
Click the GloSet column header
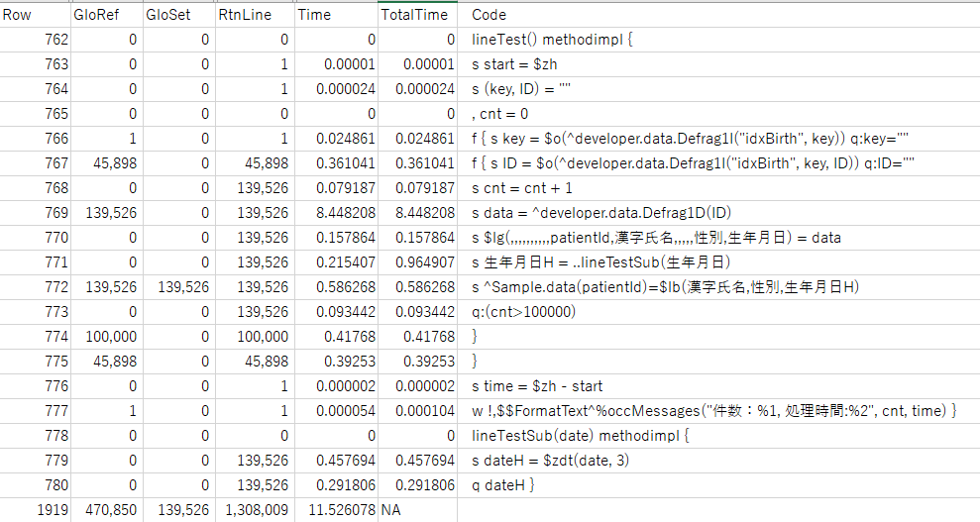(x=163, y=15)
